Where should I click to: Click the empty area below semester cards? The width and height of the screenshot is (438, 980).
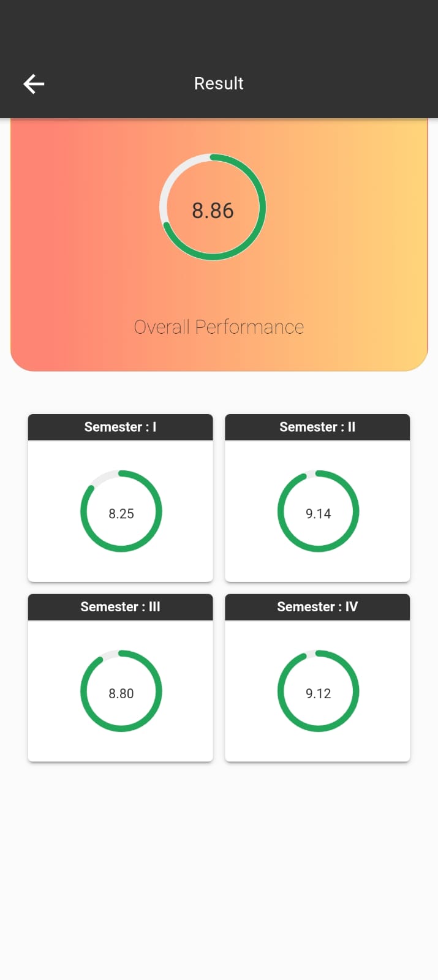tap(219, 870)
